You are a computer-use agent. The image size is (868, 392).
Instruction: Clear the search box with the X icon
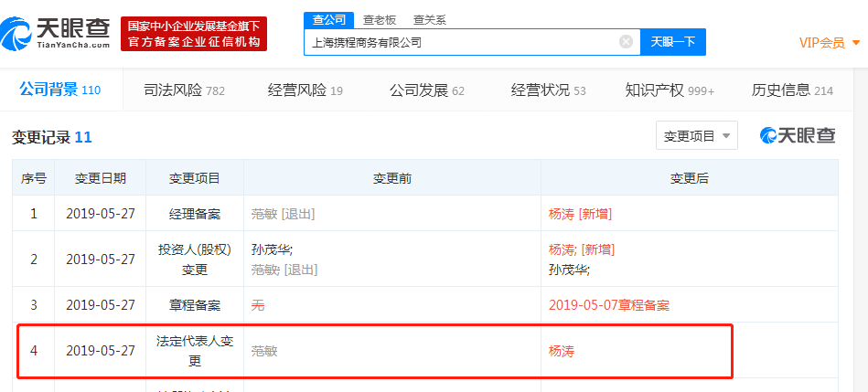pyautogui.click(x=626, y=42)
